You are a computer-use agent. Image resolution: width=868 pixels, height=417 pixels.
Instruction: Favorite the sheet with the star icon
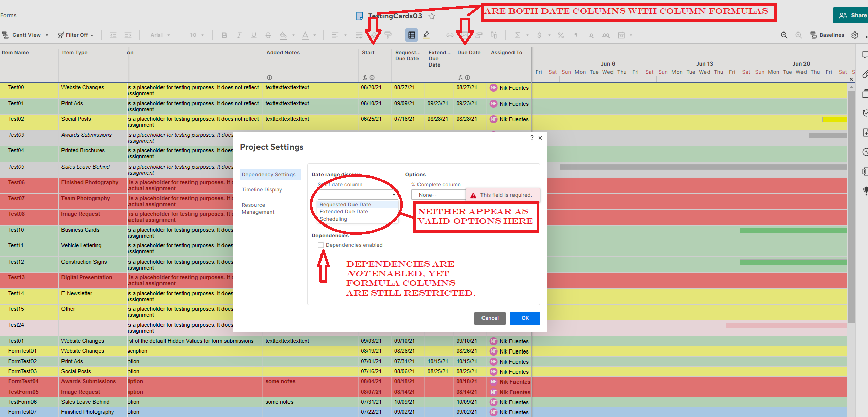(432, 16)
